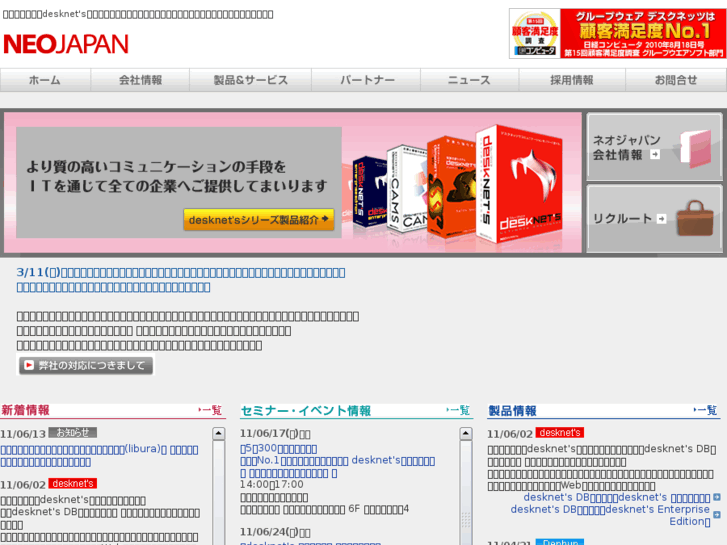Open the libura news link dated 11/06/13

click(99, 456)
